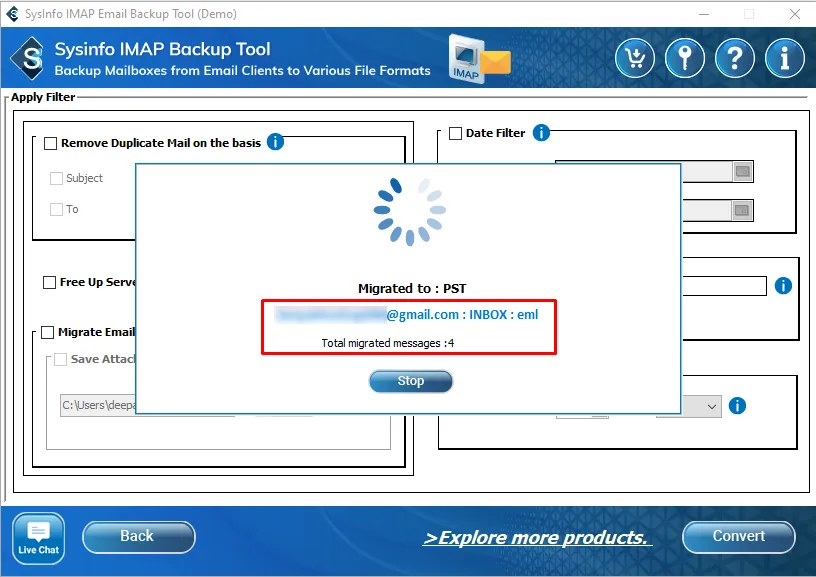Tick the To checkbox
816x577 pixels.
click(x=56, y=209)
